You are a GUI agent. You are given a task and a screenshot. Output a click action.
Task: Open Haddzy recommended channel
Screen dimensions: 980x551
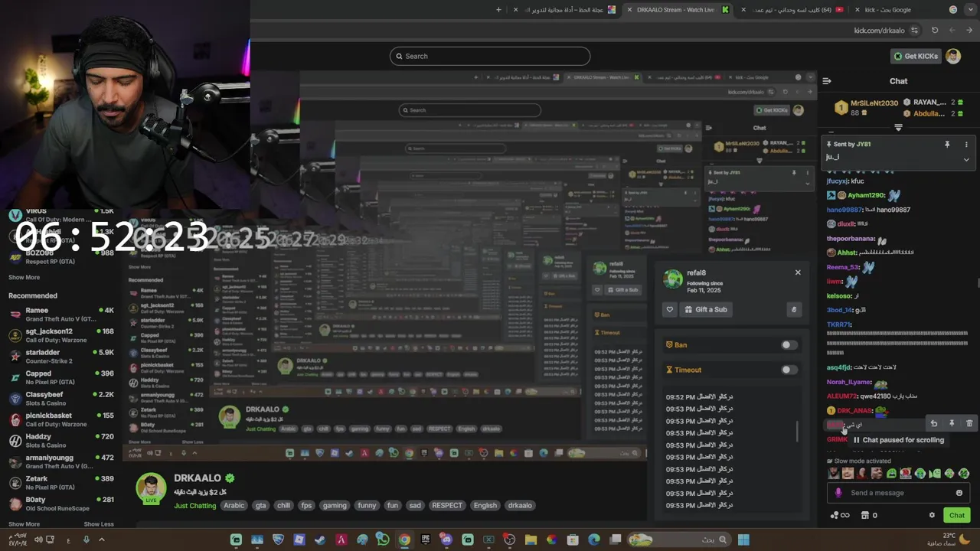(61, 441)
